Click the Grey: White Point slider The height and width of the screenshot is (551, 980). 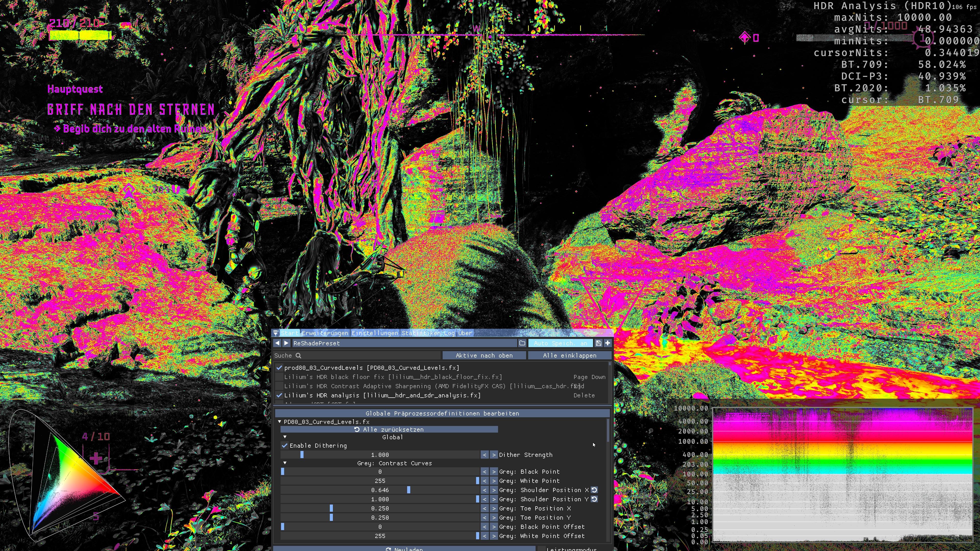pyautogui.click(x=380, y=481)
